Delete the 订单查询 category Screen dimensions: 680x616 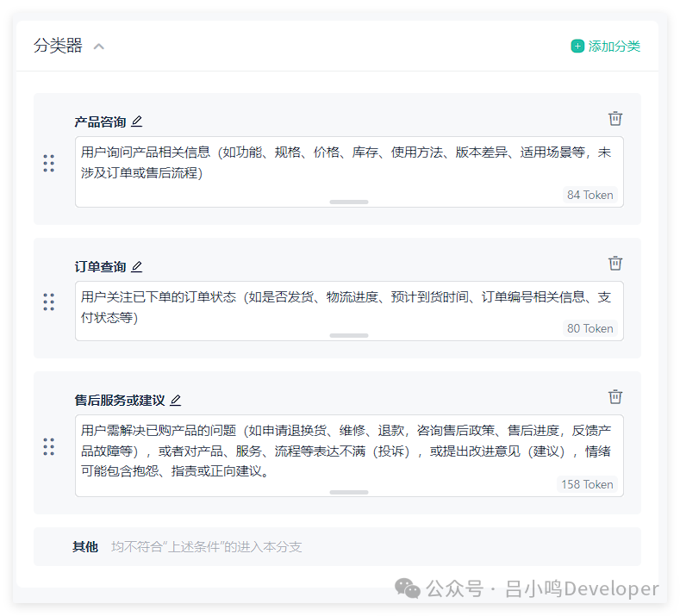click(615, 263)
